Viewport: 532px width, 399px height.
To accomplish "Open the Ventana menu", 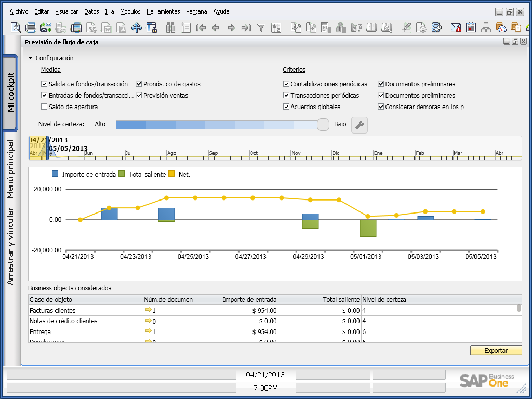I will (x=196, y=11).
